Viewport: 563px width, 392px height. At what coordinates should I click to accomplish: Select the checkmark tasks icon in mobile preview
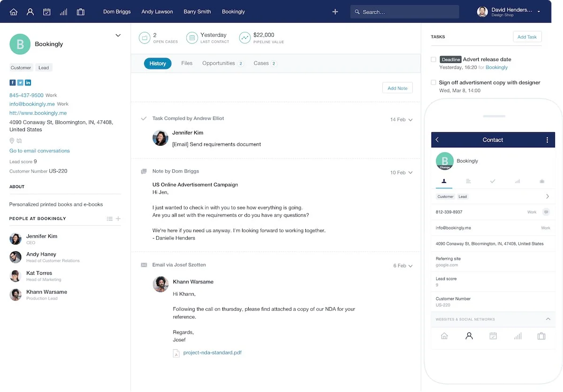click(494, 181)
